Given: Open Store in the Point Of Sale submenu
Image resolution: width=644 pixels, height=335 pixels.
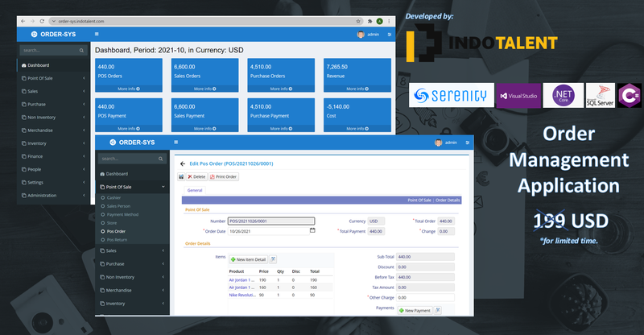Looking at the screenshot, I should pyautogui.click(x=112, y=223).
